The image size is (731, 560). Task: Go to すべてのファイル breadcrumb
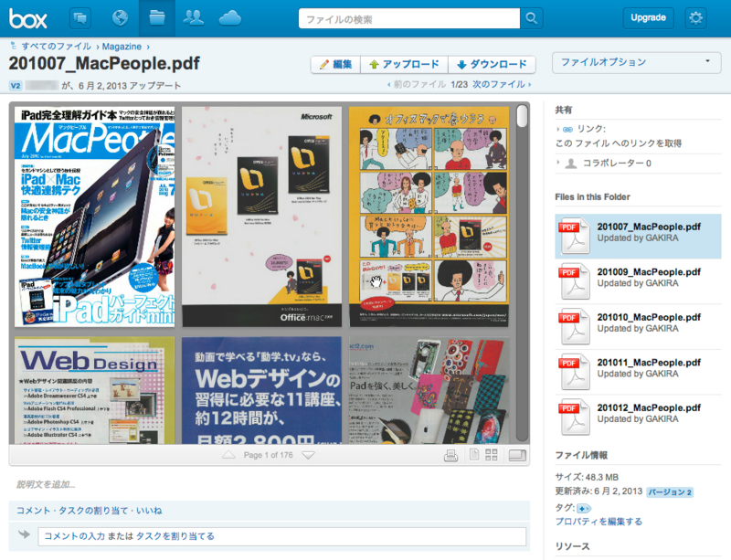coord(56,47)
